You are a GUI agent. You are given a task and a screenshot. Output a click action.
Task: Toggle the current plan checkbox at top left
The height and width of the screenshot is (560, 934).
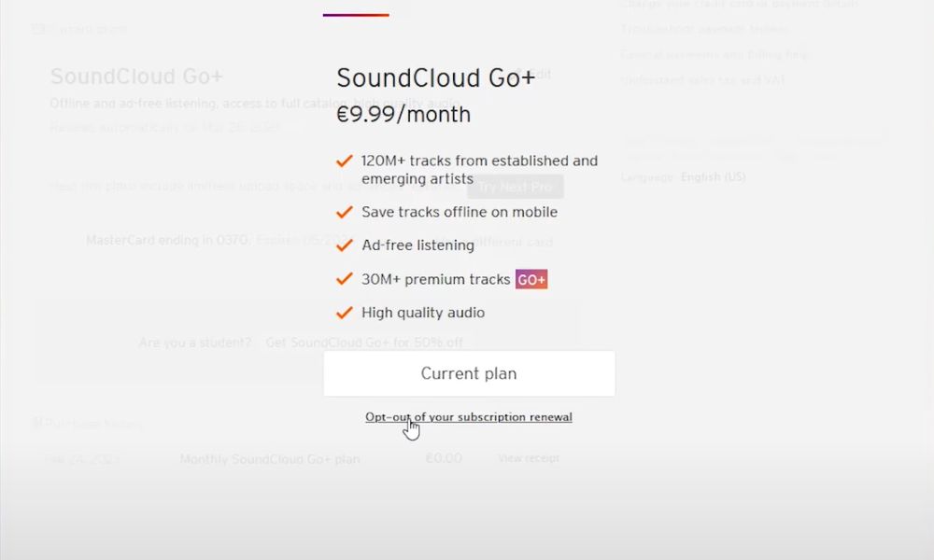tap(34, 28)
